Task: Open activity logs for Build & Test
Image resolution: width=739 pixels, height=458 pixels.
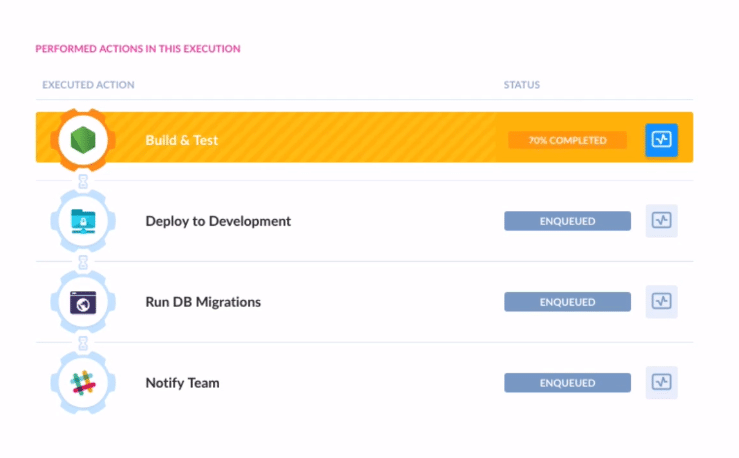Action: click(661, 140)
